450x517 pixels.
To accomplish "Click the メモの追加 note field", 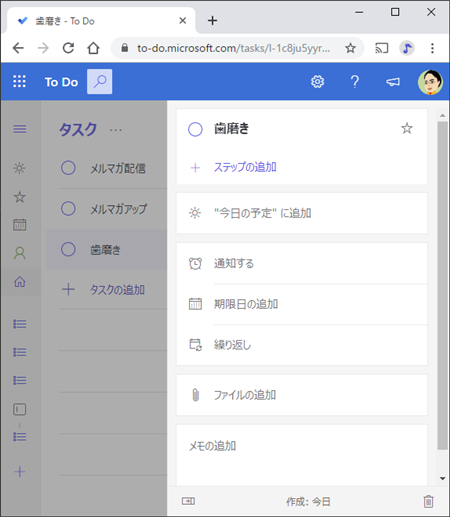I will tap(302, 455).
